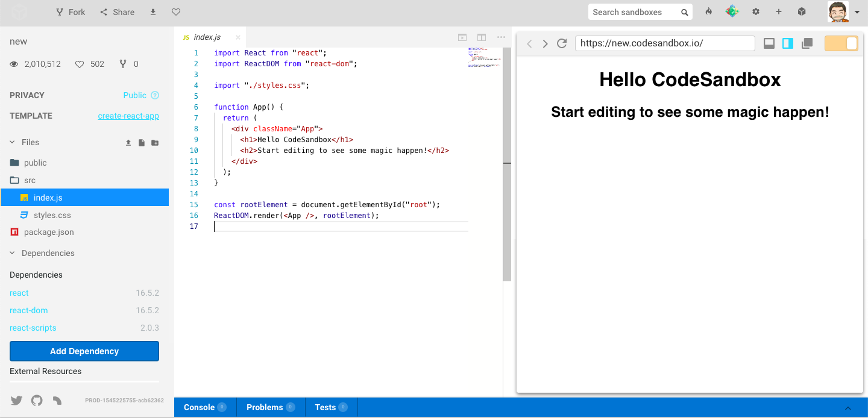Download the sandbox as a zip

tap(153, 11)
